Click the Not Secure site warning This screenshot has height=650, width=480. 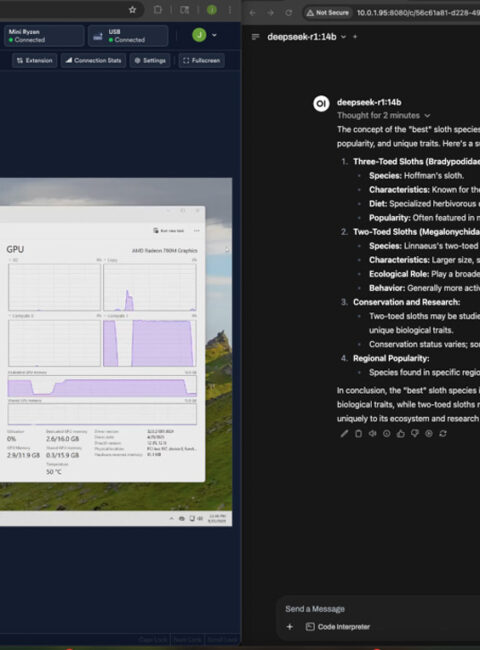[x=327, y=12]
